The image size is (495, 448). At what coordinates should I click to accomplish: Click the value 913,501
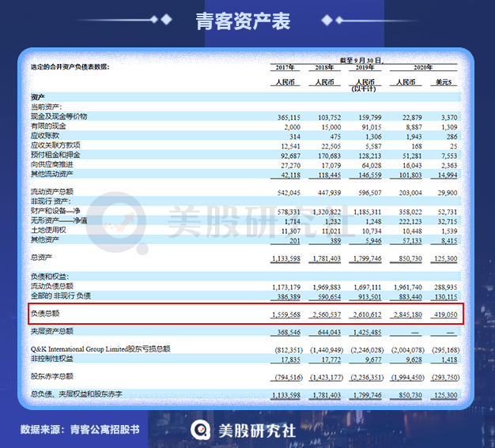(x=370, y=297)
